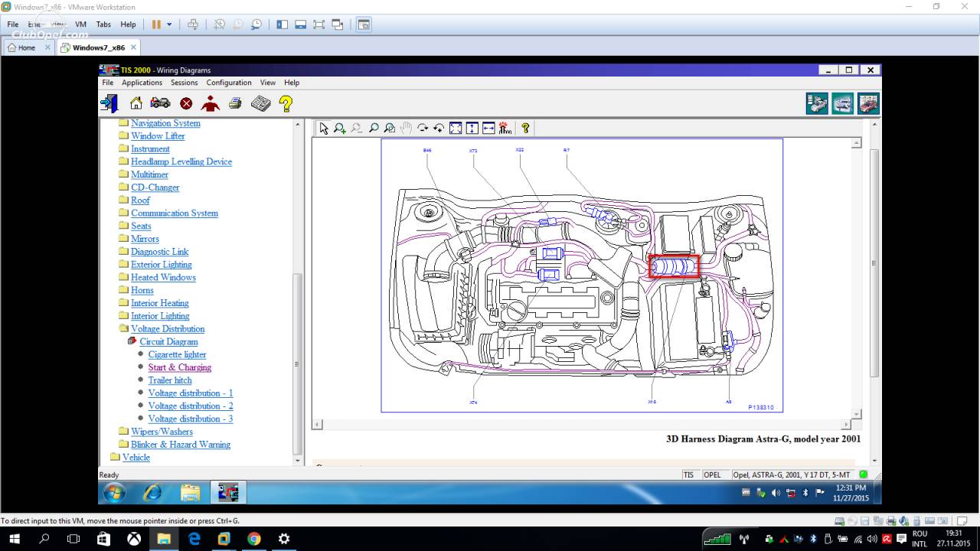Open Internet Explorer from Windows 7 taskbar
Image resolution: width=980 pixels, height=551 pixels.
pyautogui.click(x=152, y=492)
